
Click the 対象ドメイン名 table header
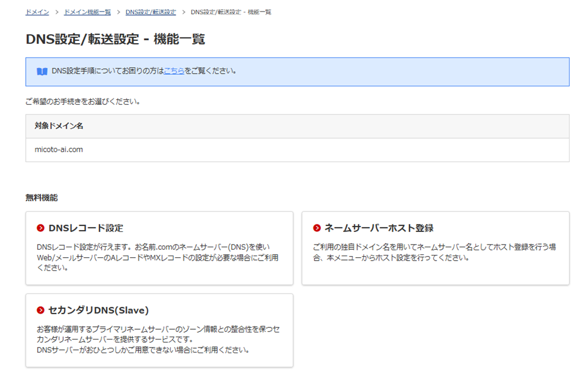pyautogui.click(x=297, y=126)
